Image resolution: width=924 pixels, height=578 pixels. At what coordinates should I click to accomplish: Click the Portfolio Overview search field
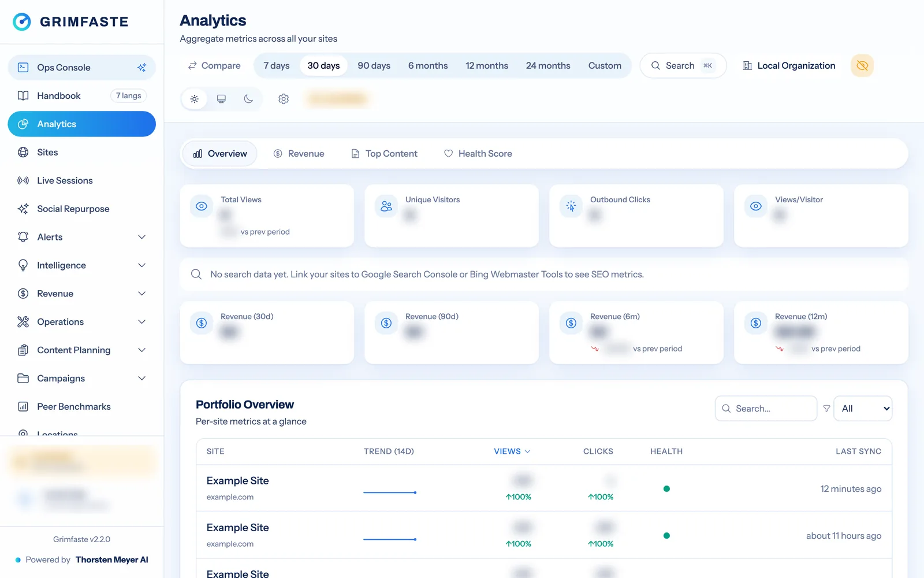pos(766,409)
